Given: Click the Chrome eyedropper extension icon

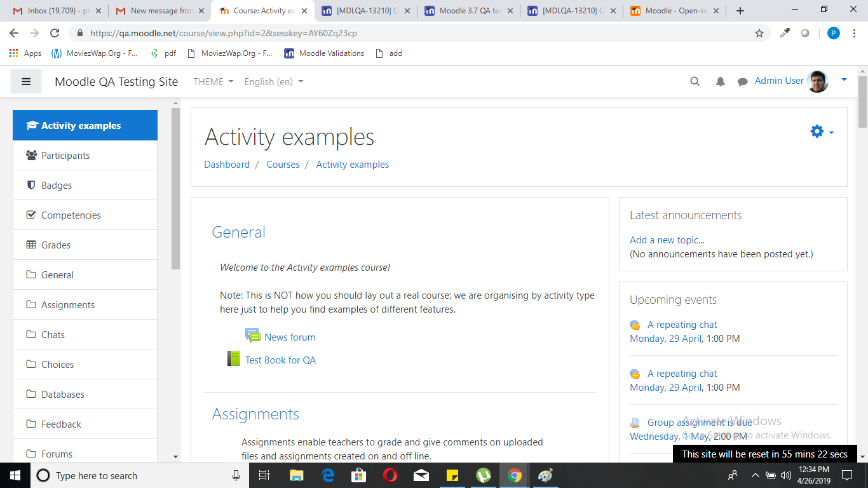Looking at the screenshot, I should 785,33.
